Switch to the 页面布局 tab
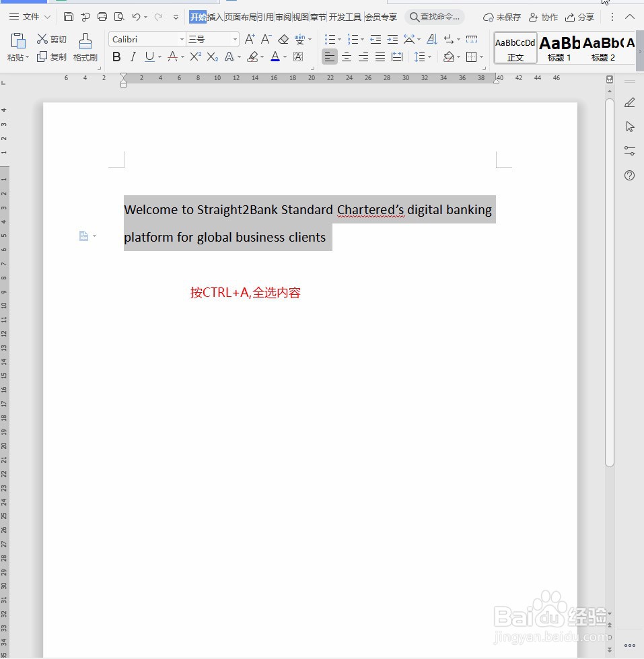 (241, 17)
